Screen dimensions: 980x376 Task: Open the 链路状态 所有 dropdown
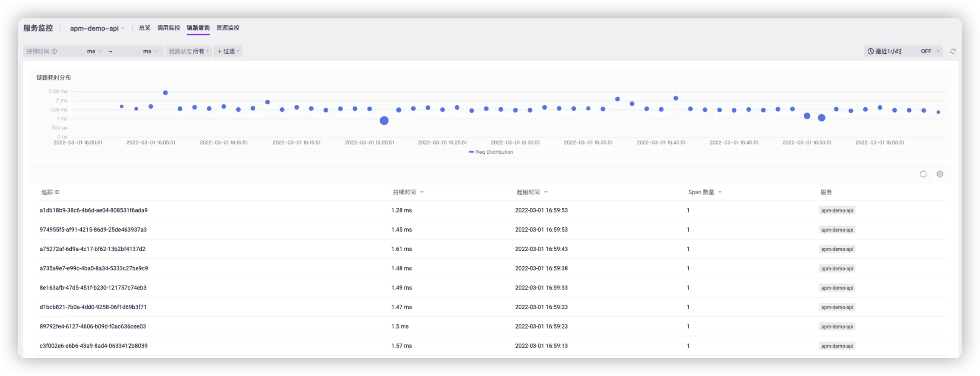[189, 51]
